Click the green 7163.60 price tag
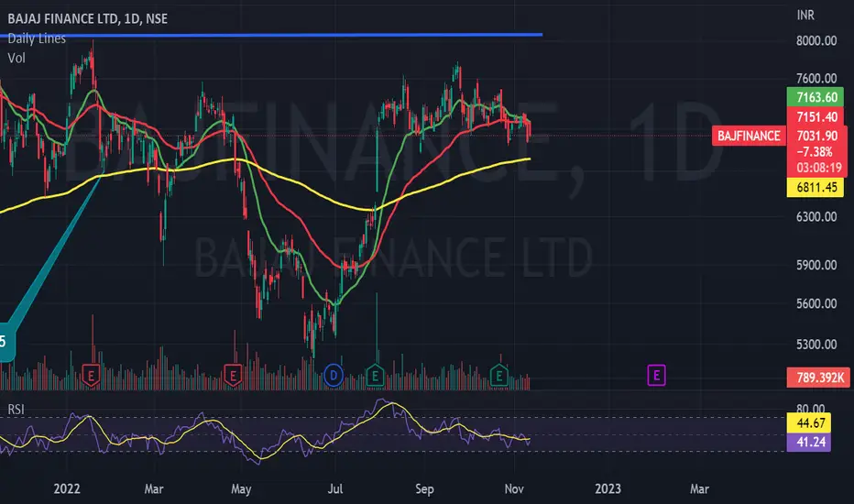This screenshot has width=854, height=504. click(816, 97)
